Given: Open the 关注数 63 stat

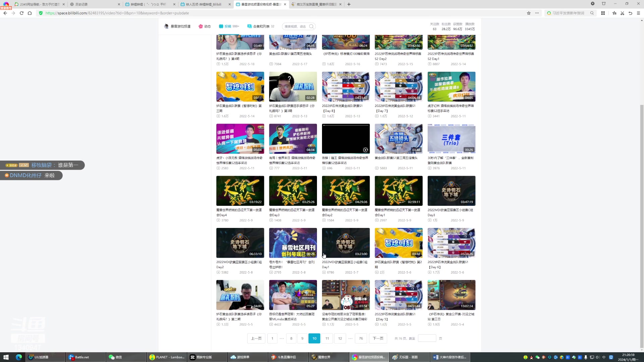Looking at the screenshot, I should pyautogui.click(x=435, y=26).
